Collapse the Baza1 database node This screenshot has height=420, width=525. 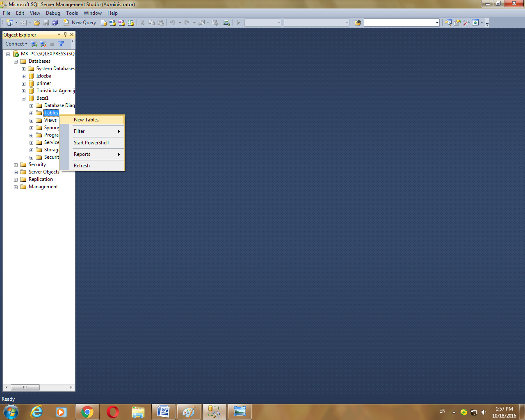[23, 98]
